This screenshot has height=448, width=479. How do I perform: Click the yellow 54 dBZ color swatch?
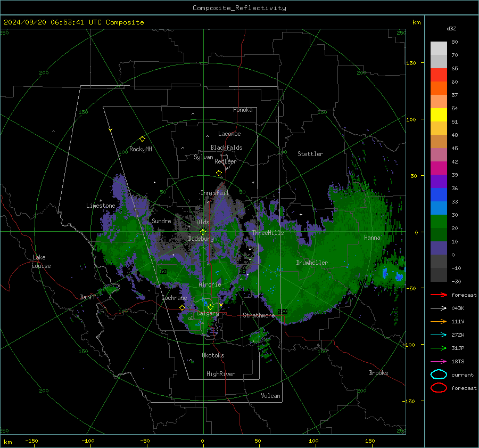439,115
